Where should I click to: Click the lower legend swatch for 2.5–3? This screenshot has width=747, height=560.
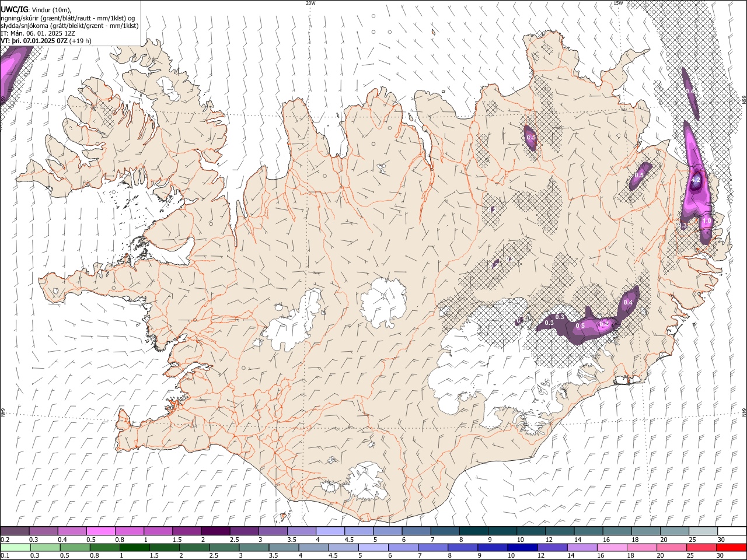(x=224, y=547)
